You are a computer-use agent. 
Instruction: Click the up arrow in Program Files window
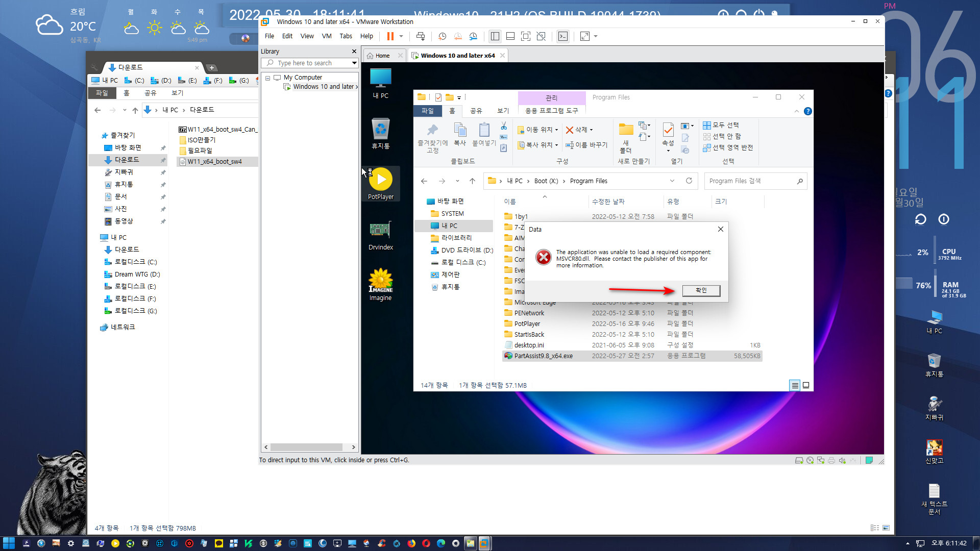(x=473, y=181)
